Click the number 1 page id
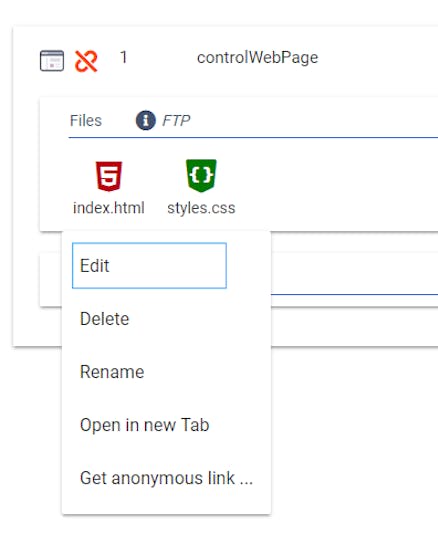Image resolution: width=438 pixels, height=555 pixels. (123, 57)
